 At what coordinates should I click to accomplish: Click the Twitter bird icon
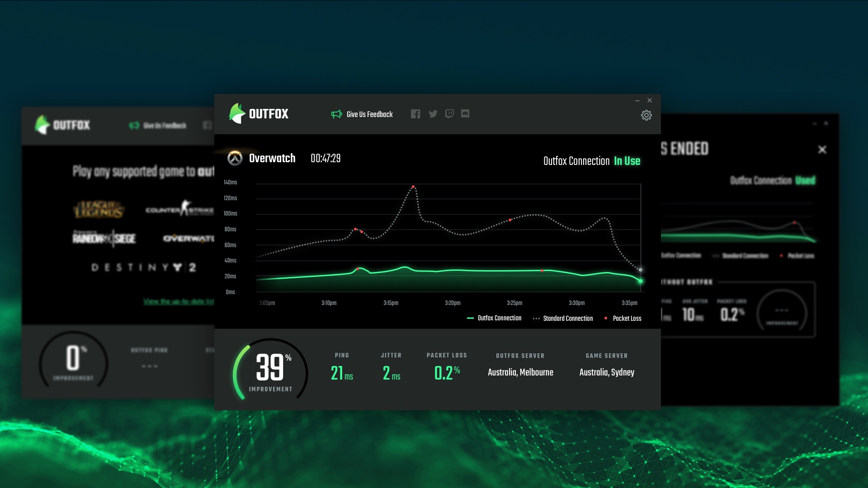[x=433, y=114]
